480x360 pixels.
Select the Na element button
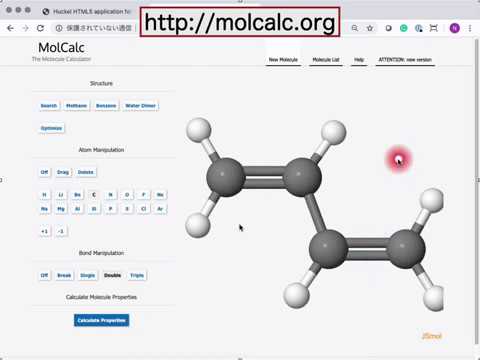pos(44,209)
